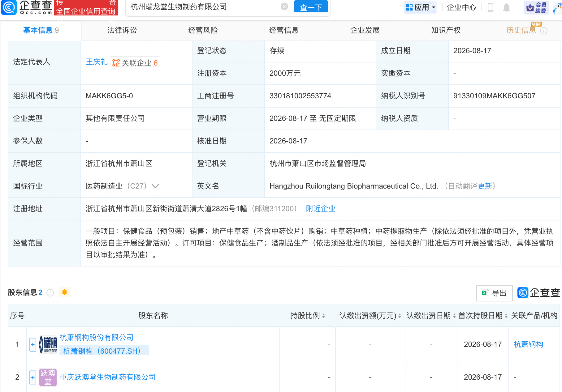Click the mobile phone icon

[x=490, y=7]
